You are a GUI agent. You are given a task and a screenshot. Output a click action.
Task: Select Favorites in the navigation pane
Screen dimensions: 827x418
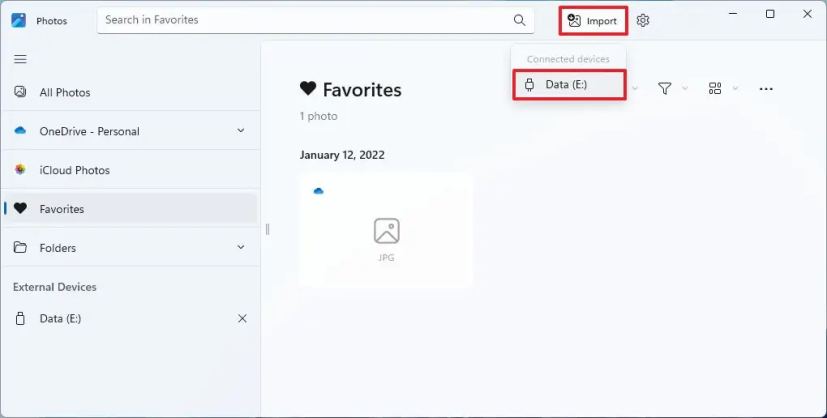(x=62, y=209)
